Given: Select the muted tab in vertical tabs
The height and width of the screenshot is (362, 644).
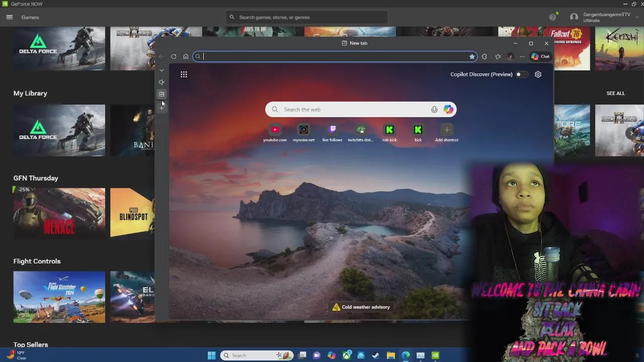Looking at the screenshot, I should point(162,82).
